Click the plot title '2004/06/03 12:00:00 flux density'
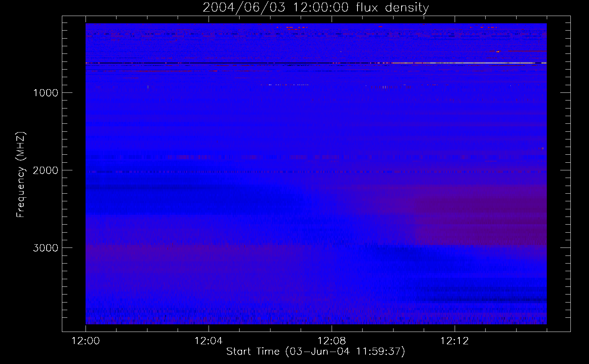The image size is (589, 364). click(x=316, y=7)
